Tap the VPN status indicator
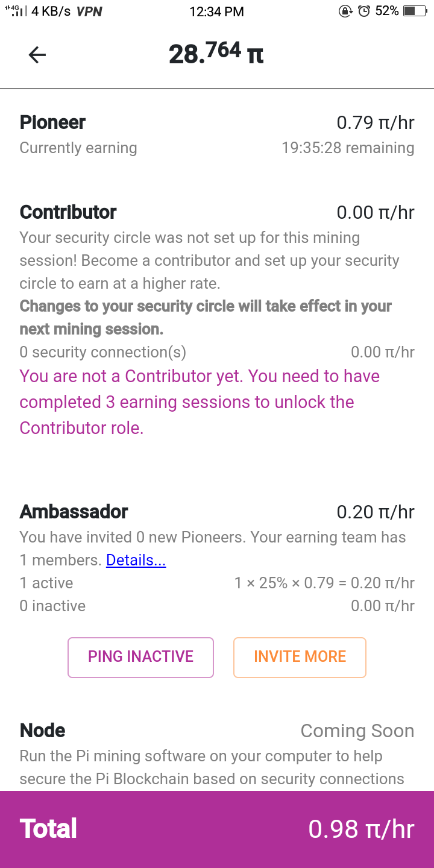Image resolution: width=434 pixels, height=868 pixels. (x=89, y=11)
